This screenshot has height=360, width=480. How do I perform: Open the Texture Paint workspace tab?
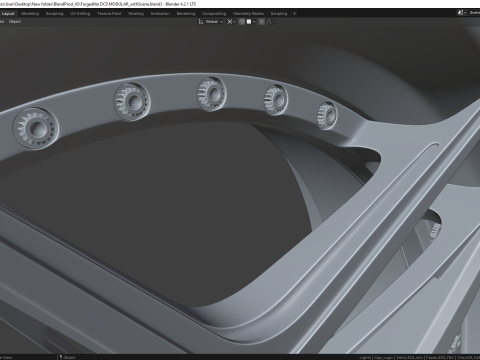[x=109, y=14]
